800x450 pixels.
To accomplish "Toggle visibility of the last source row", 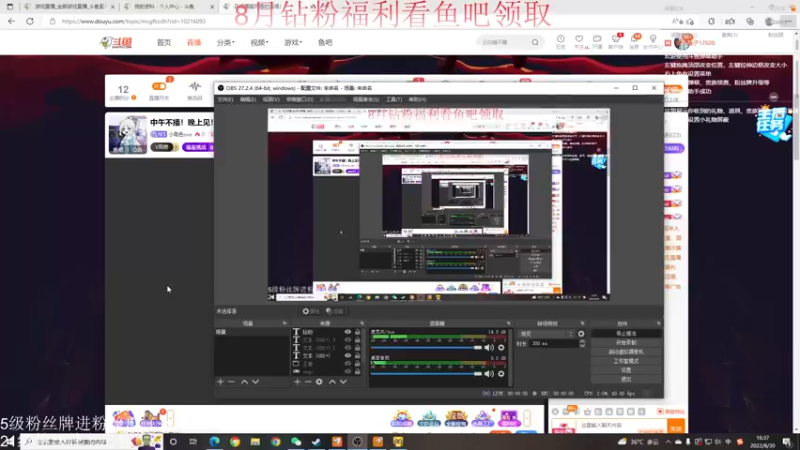I will point(347,371).
